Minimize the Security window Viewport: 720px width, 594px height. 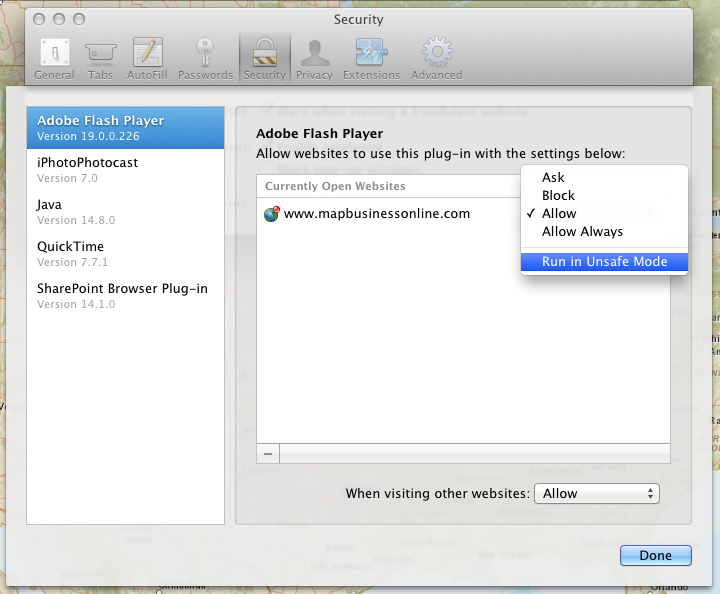click(x=59, y=19)
